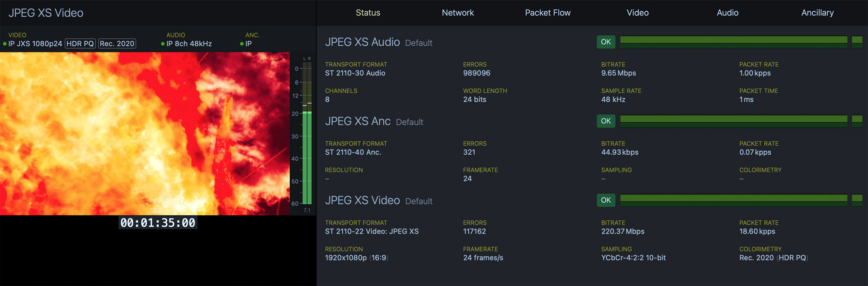Screen dimensions: 868x286
Task: Click the 7.1 label under the meter
Action: click(307, 210)
